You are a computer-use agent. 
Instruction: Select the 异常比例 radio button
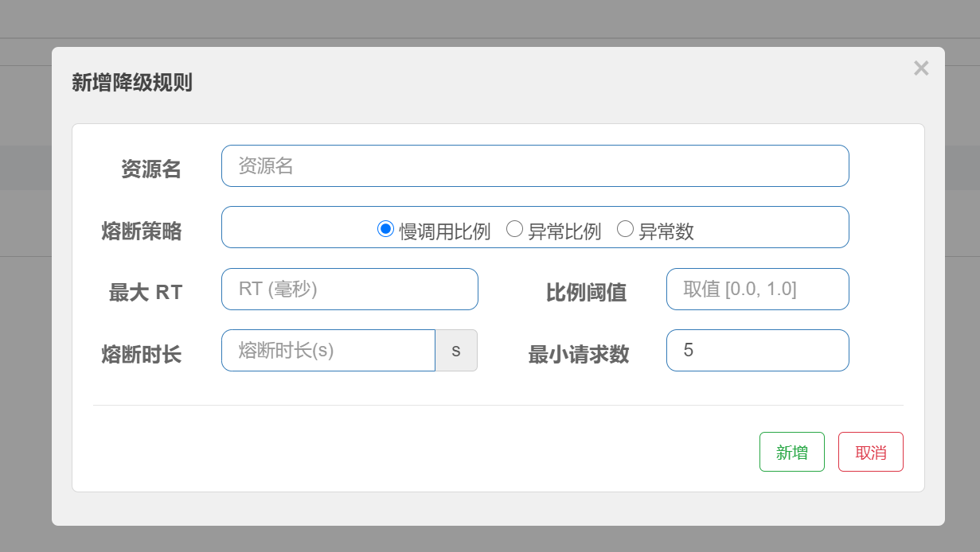pyautogui.click(x=515, y=229)
